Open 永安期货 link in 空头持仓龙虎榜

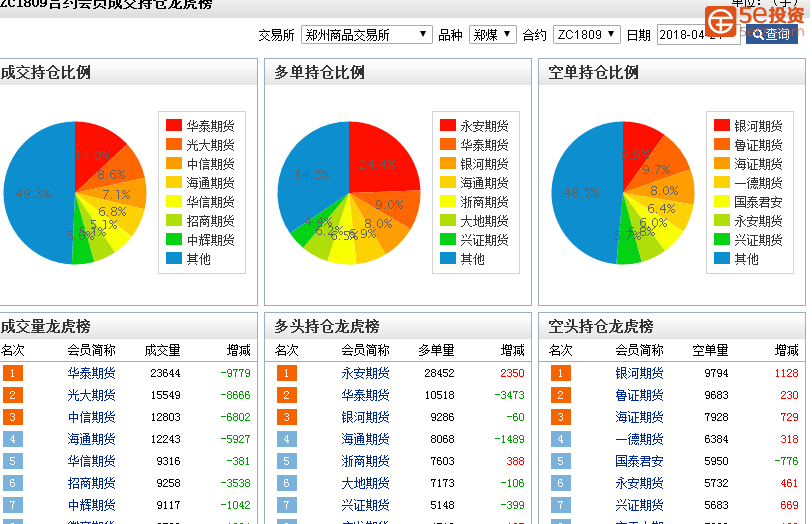639,483
